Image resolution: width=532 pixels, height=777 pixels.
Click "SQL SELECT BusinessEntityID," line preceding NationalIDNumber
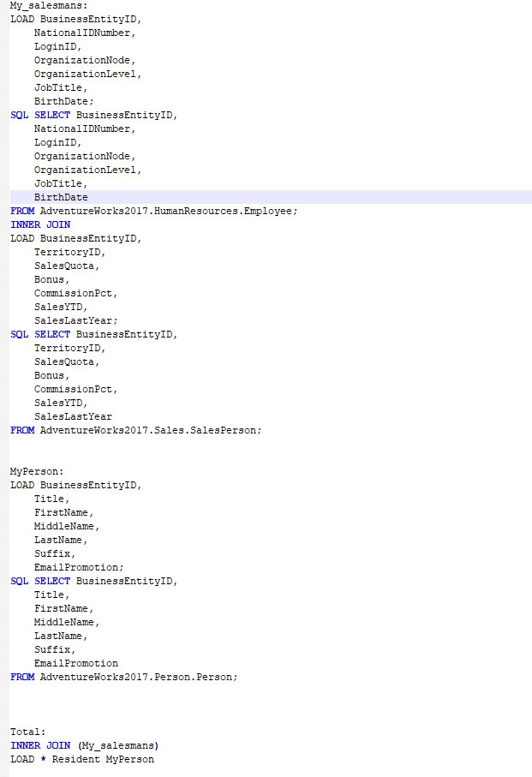tap(93, 116)
